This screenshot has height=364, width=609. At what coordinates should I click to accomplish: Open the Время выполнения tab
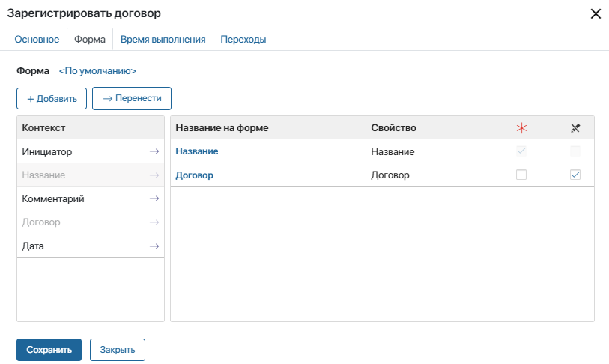coord(163,40)
